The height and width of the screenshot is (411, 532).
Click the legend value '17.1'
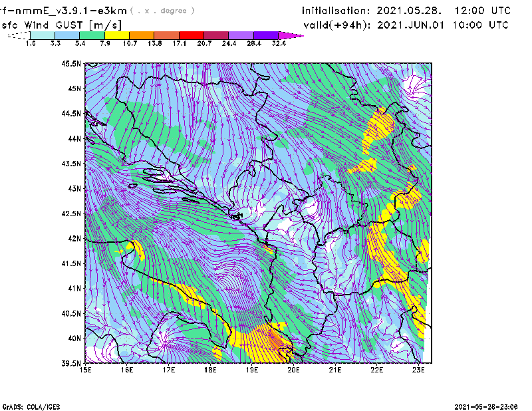[179, 43]
